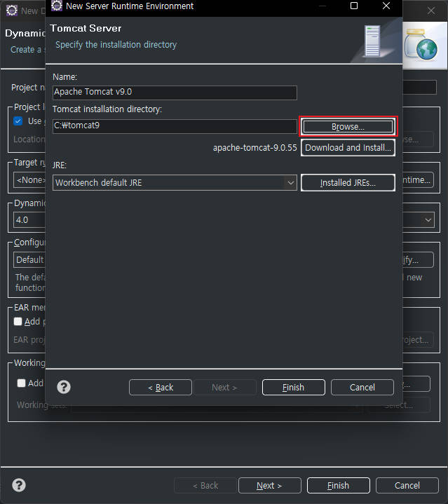Go Back in the Server Runtime dialog
448x504 pixels.
[x=161, y=388]
